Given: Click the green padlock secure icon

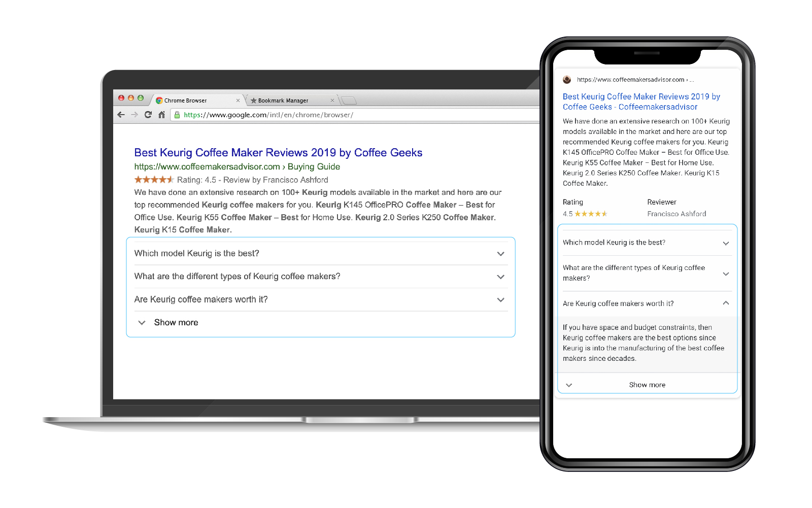Looking at the screenshot, I should tap(177, 115).
